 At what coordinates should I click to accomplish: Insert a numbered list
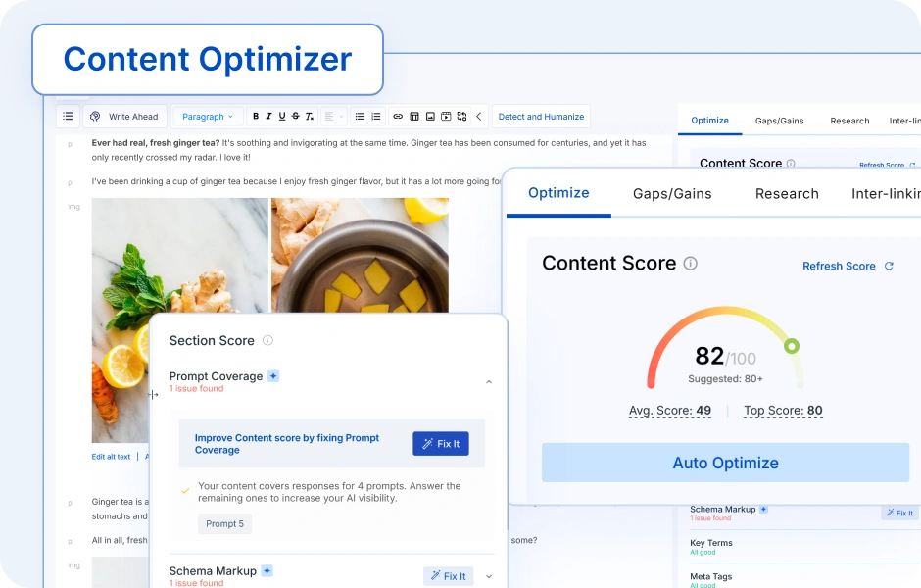tap(376, 117)
